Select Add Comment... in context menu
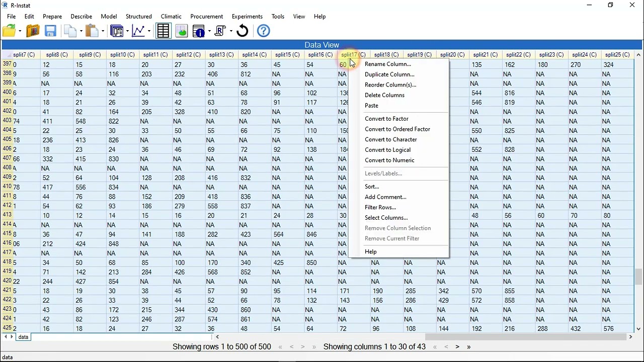This screenshot has width=644, height=362. pos(385,197)
